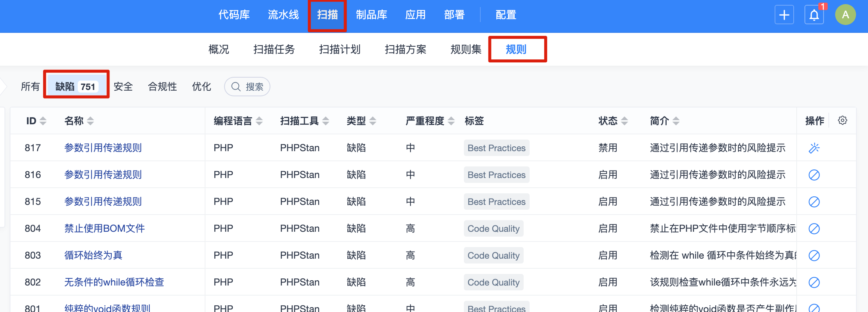Click the plus create icon in header
The image size is (868, 312).
click(x=784, y=15)
